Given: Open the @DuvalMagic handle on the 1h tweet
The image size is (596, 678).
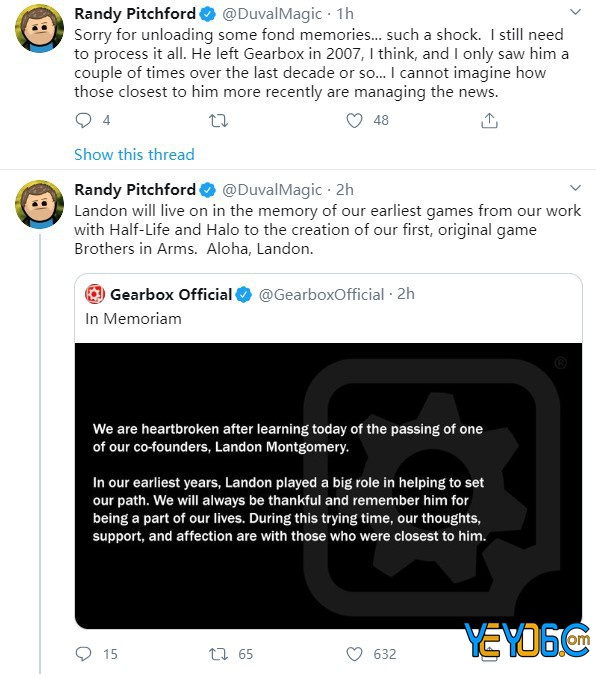Looking at the screenshot, I should pos(272,14).
